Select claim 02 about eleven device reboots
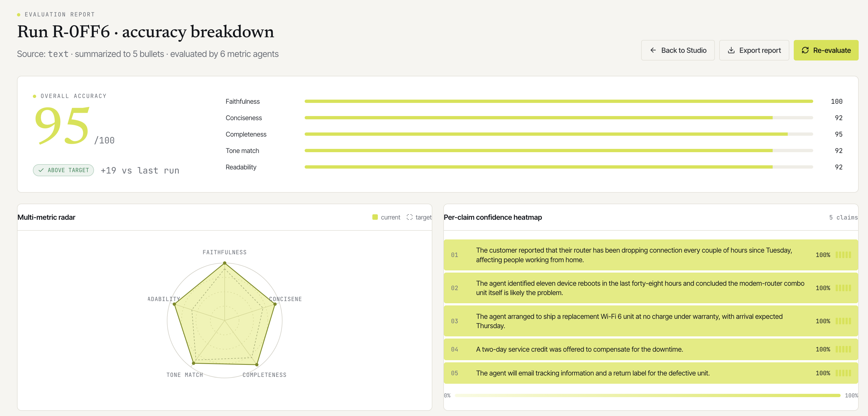868x416 pixels. point(651,288)
